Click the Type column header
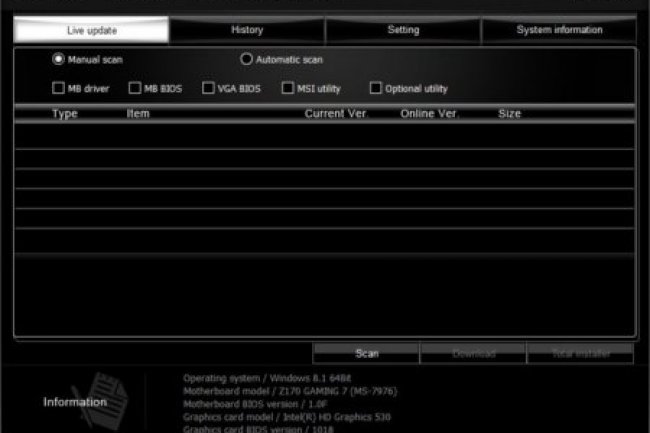The width and height of the screenshot is (650, 433). (65, 114)
